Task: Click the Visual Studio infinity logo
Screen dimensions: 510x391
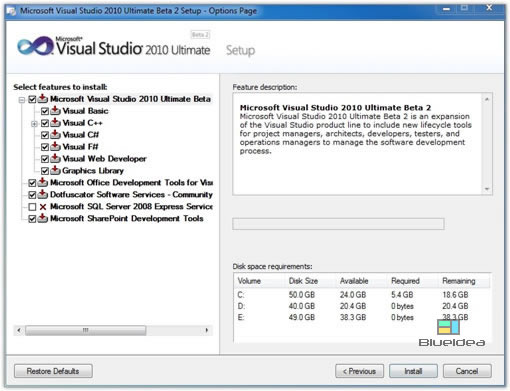Action: point(35,46)
